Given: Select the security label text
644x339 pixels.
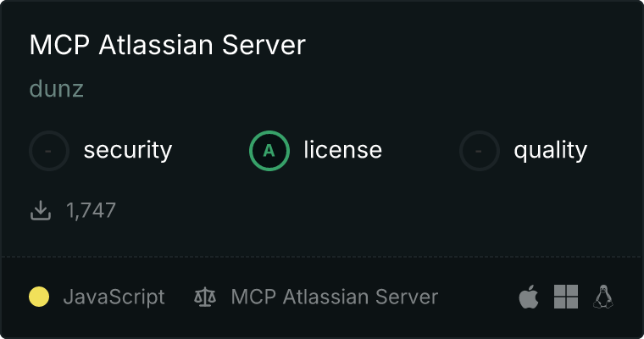Looking at the screenshot, I should coord(128,150).
